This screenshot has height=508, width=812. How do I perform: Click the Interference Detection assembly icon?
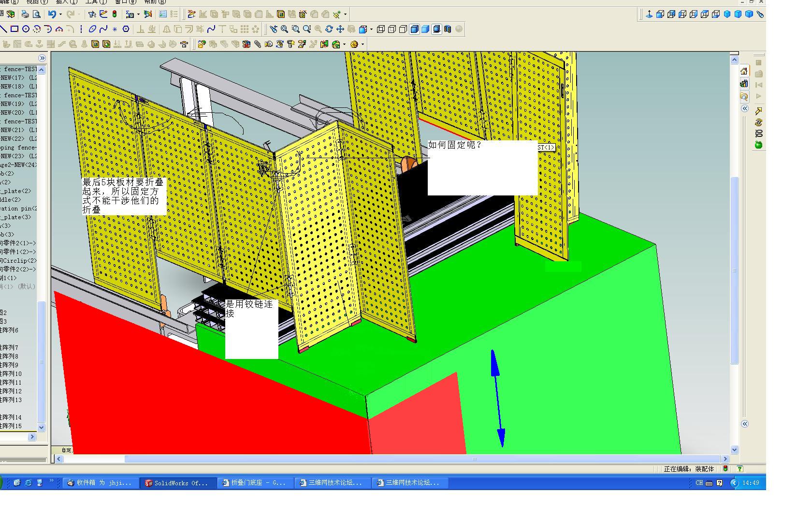click(x=324, y=44)
